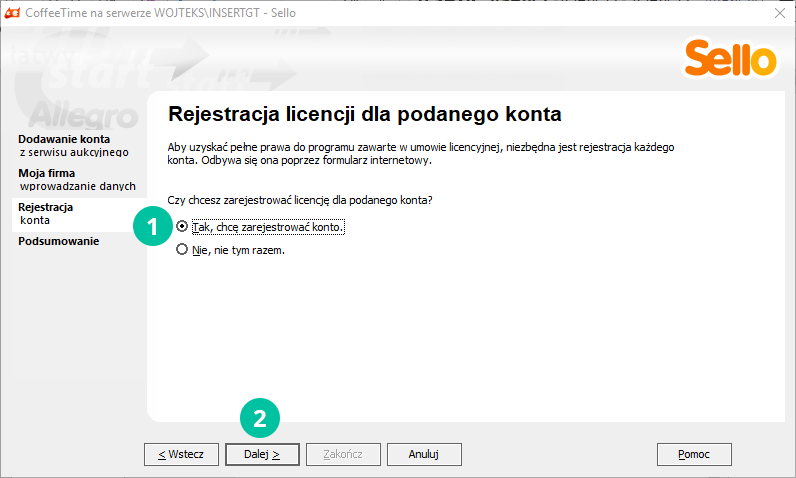
Task: Cancel the wizard with Anuluj
Action: click(x=424, y=454)
